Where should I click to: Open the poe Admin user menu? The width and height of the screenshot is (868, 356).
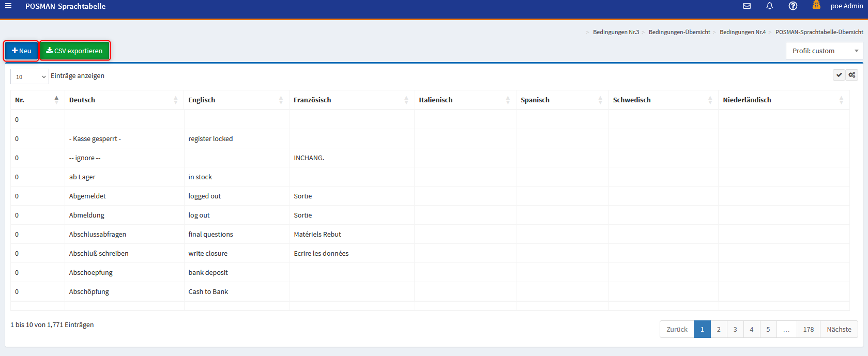pyautogui.click(x=846, y=6)
